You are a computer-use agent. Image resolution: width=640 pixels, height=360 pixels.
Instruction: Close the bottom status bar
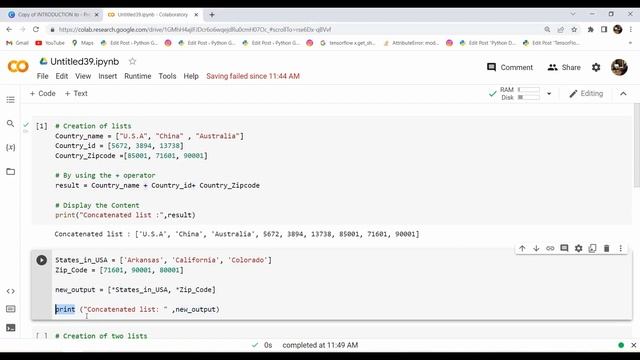click(x=633, y=345)
